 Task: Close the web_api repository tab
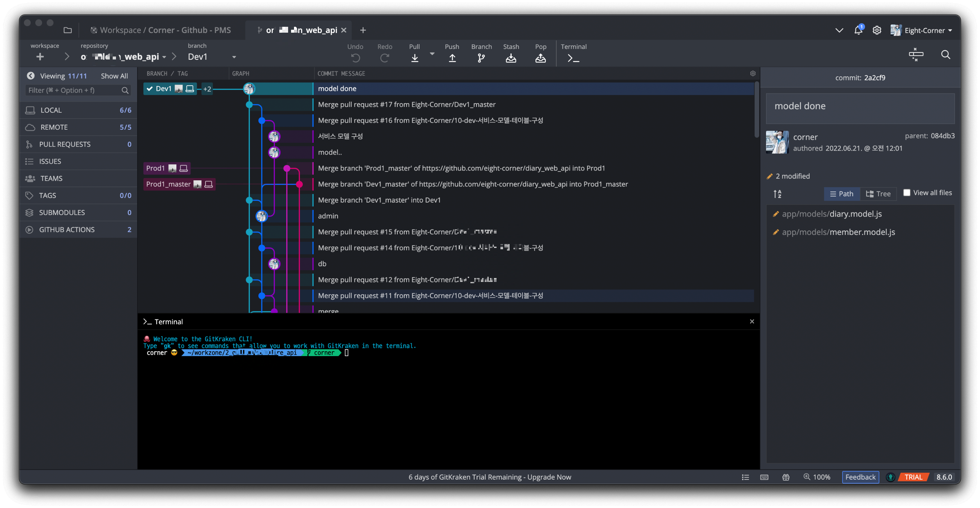344,30
